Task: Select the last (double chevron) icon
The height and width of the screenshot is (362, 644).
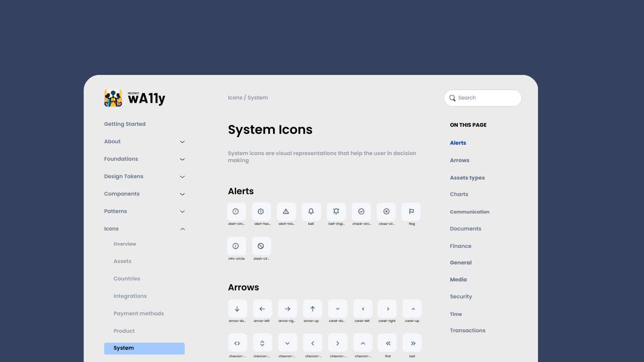Action: pyautogui.click(x=413, y=343)
